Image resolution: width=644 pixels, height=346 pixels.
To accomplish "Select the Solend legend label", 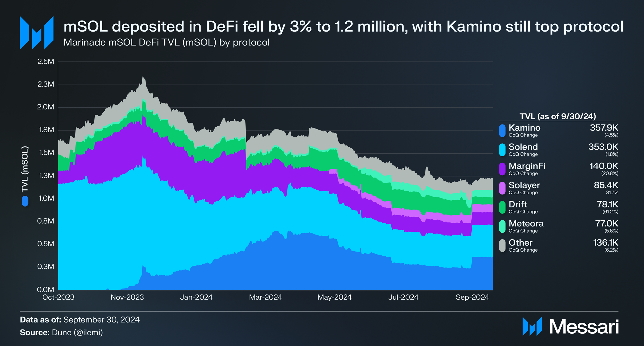I will [523, 147].
